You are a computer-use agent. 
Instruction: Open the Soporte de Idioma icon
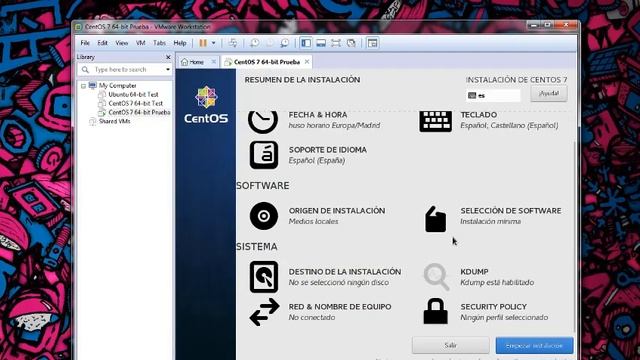tap(264, 155)
